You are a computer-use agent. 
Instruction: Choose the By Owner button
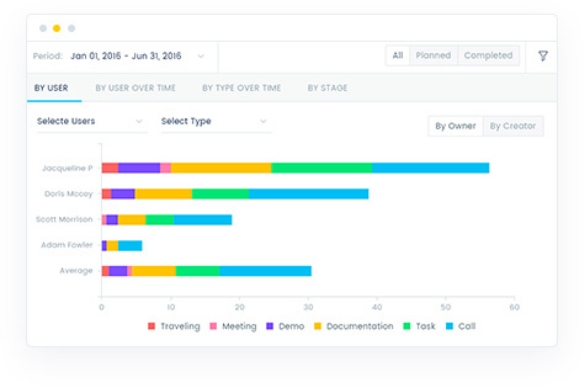click(456, 126)
